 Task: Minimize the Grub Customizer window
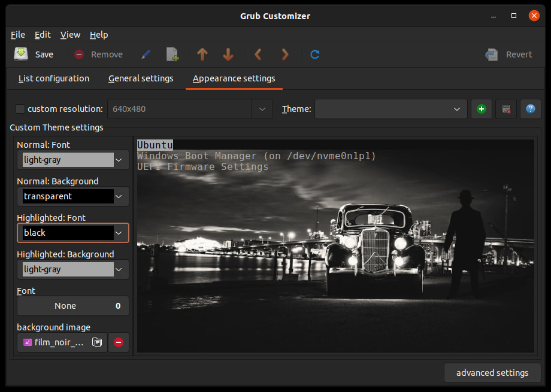(494, 16)
